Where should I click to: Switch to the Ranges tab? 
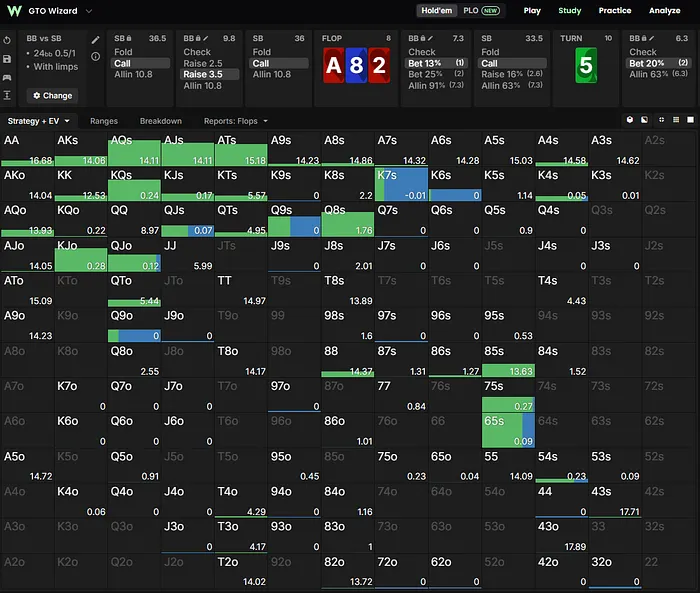point(104,121)
